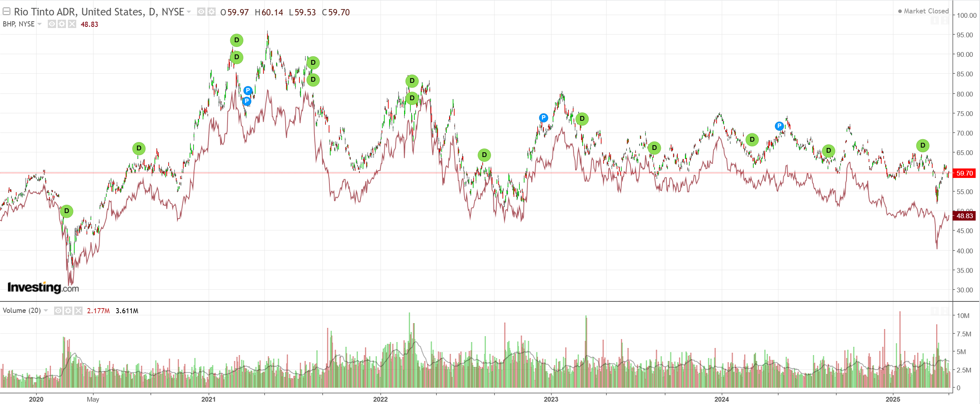The height and width of the screenshot is (404, 980).
Task: Click the 48.83 BHP price axis label
Action: pyautogui.click(x=964, y=216)
